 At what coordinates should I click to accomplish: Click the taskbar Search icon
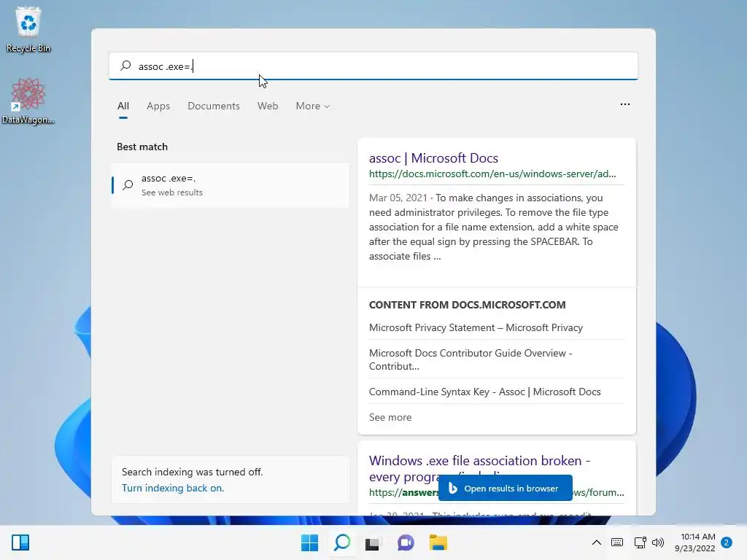(x=342, y=542)
